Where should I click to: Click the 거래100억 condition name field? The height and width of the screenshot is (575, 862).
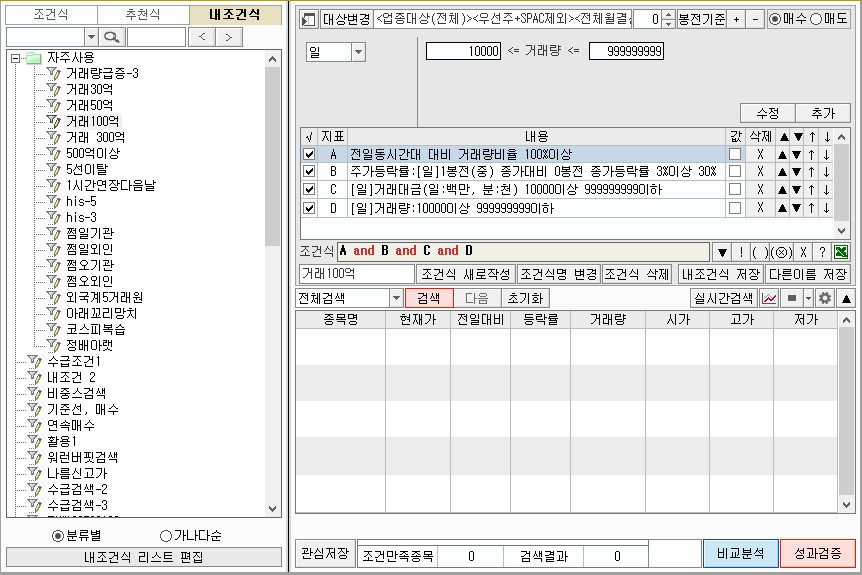tap(357, 274)
